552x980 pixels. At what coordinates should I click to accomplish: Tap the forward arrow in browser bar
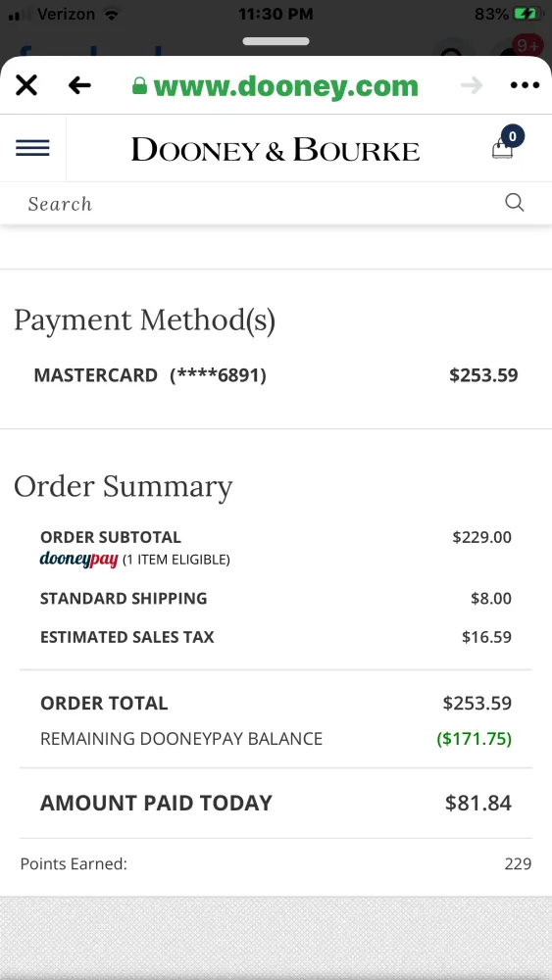click(472, 85)
